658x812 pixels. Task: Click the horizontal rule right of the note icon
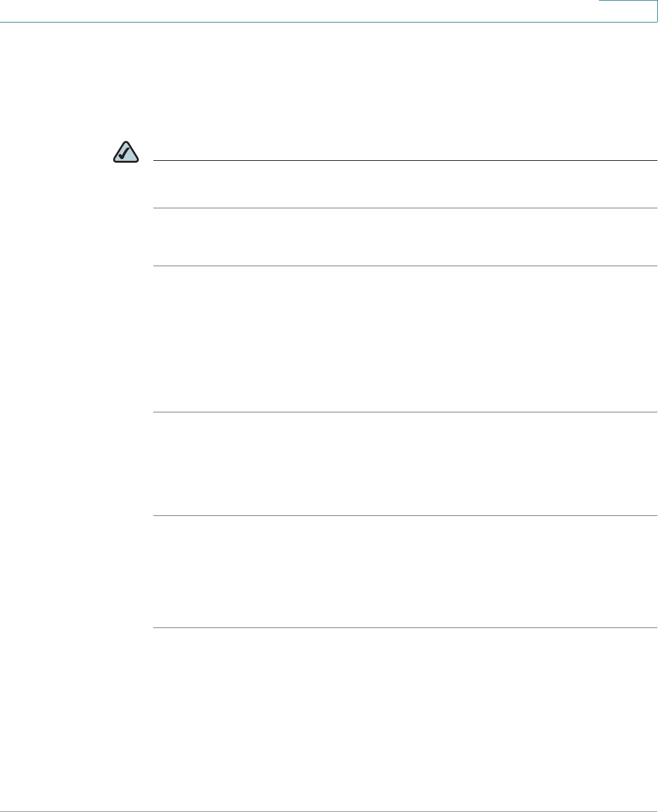coord(404,161)
